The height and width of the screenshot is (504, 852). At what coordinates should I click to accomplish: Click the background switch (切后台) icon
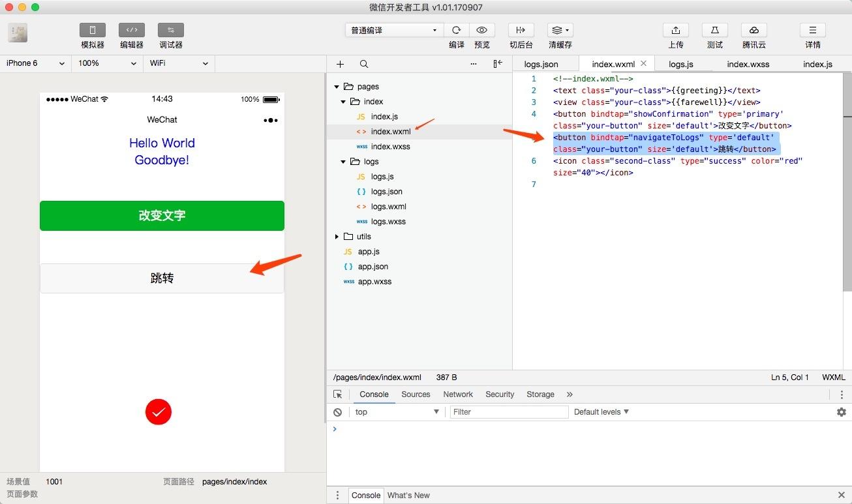pyautogui.click(x=521, y=30)
